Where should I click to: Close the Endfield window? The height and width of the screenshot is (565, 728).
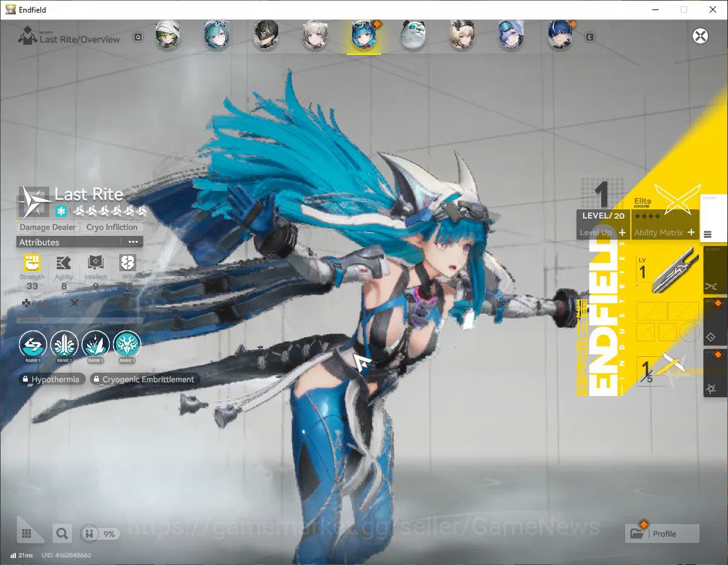click(713, 9)
